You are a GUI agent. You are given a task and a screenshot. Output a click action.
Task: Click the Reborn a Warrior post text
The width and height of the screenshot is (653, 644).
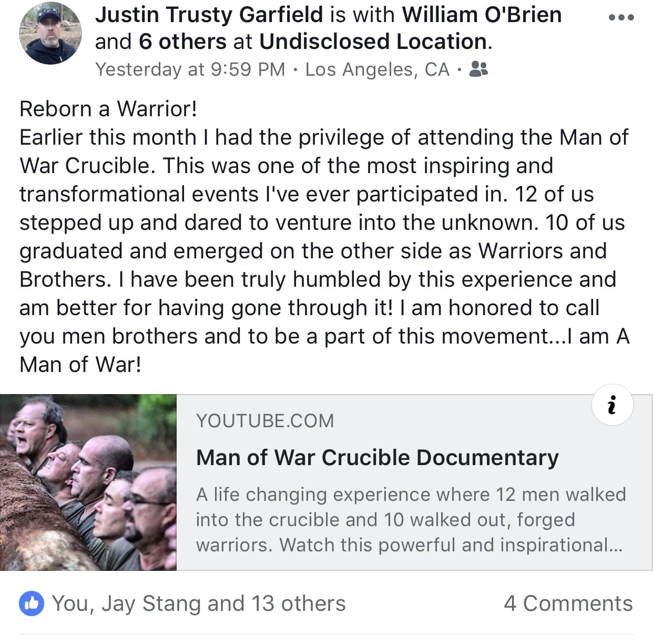tap(108, 109)
